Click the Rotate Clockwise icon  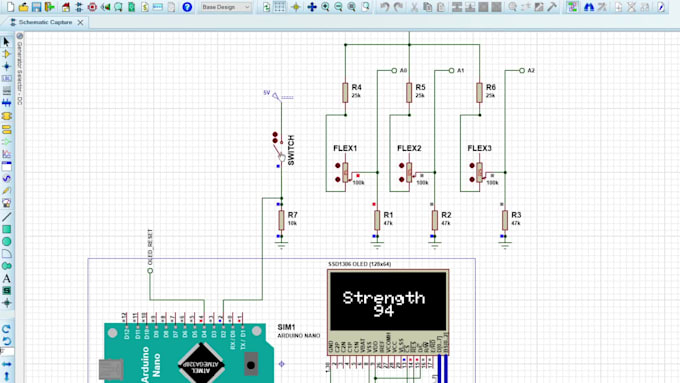[x=7, y=329]
